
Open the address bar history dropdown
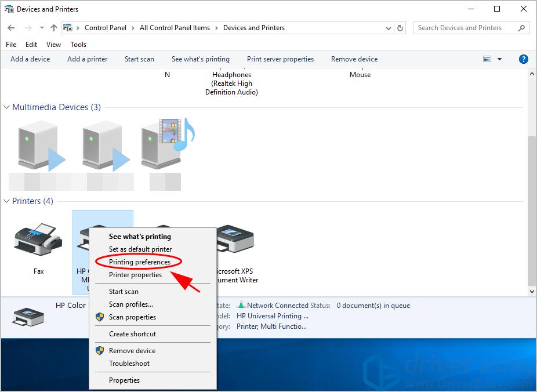(388, 27)
